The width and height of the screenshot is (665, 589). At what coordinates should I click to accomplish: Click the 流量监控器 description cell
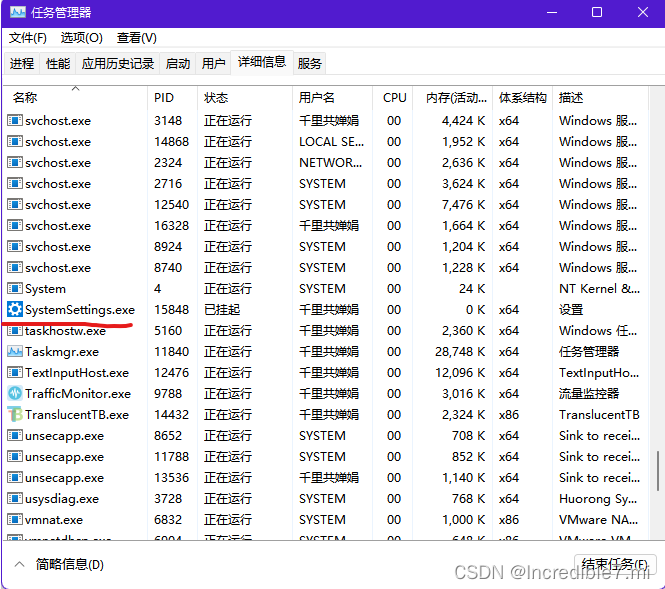point(589,394)
